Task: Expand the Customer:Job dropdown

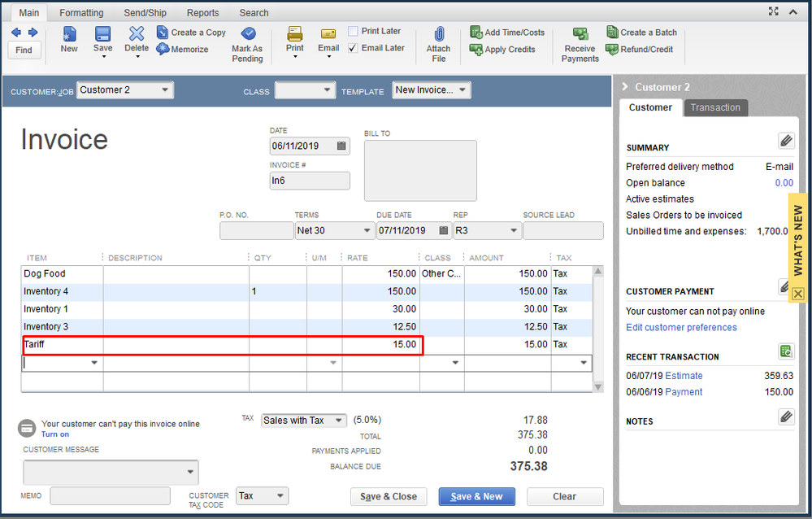Action: click(x=166, y=90)
